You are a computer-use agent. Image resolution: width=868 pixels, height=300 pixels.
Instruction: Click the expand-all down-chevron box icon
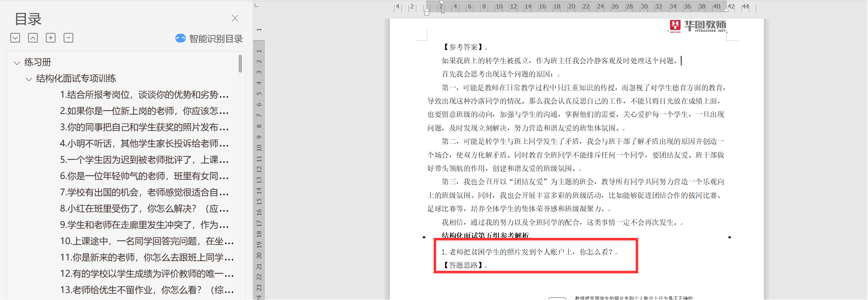(x=15, y=38)
